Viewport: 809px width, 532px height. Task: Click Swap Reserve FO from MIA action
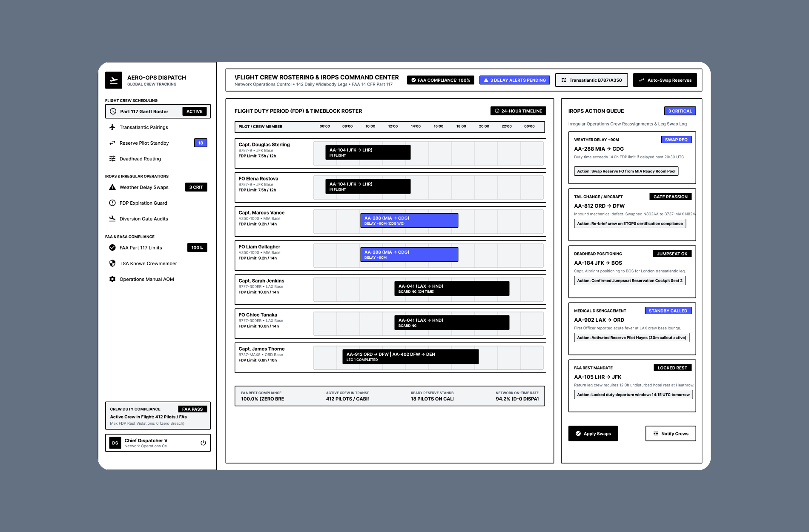coord(626,171)
